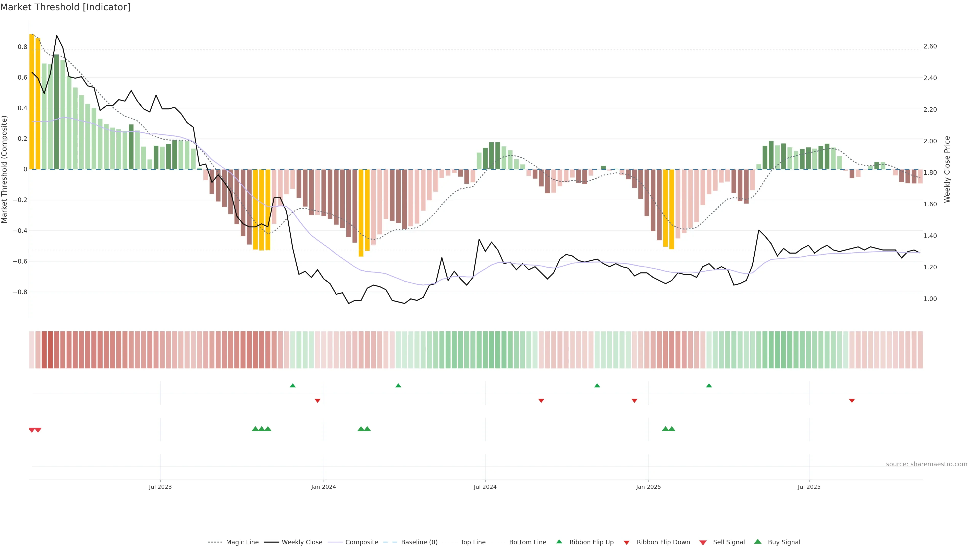Click Ribbon Flip Up legend marker
The height and width of the screenshot is (551, 980).
click(x=559, y=542)
